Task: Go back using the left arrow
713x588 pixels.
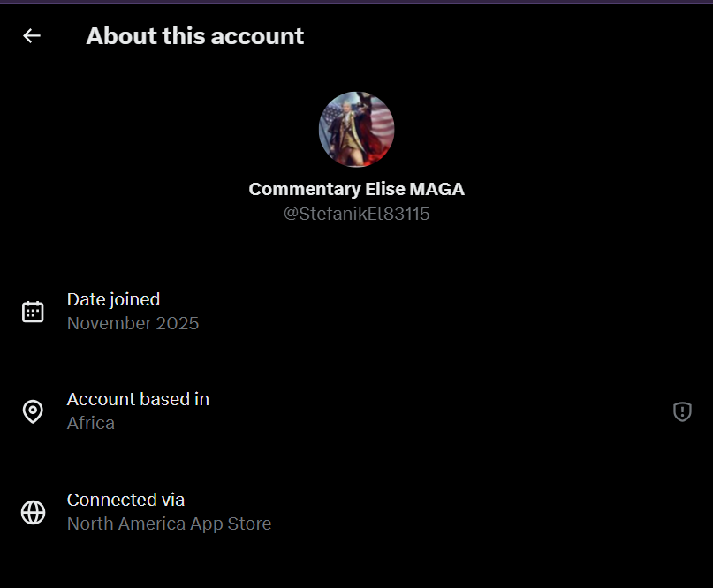Action: (x=32, y=35)
